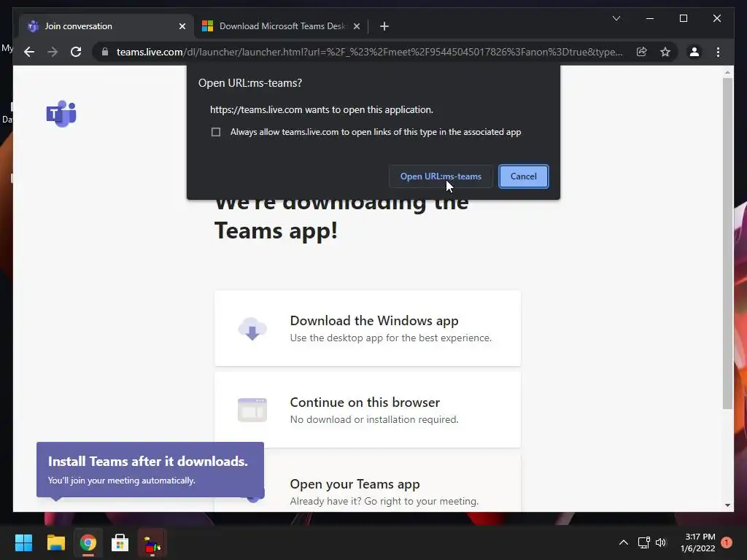
Task: Click the browser window icon
Action: point(252,410)
